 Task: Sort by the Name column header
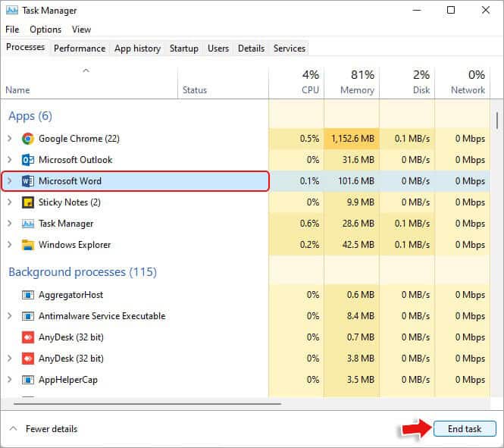coord(89,83)
